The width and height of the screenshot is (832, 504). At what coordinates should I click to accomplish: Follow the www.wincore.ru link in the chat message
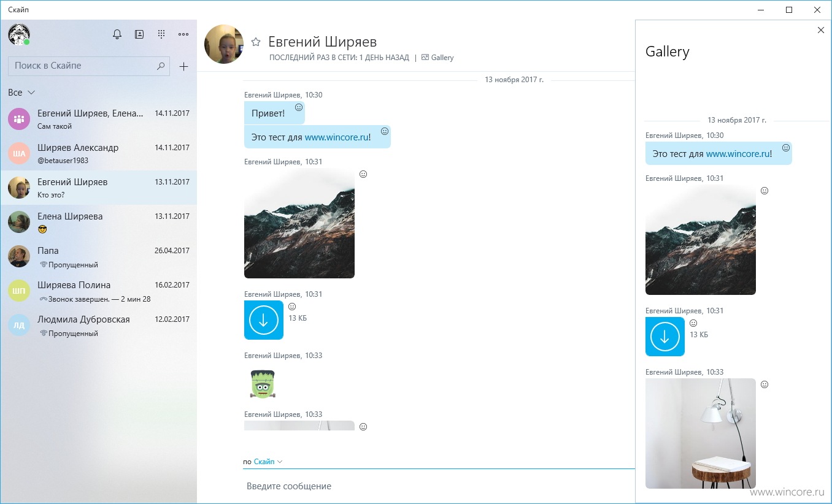pyautogui.click(x=336, y=137)
